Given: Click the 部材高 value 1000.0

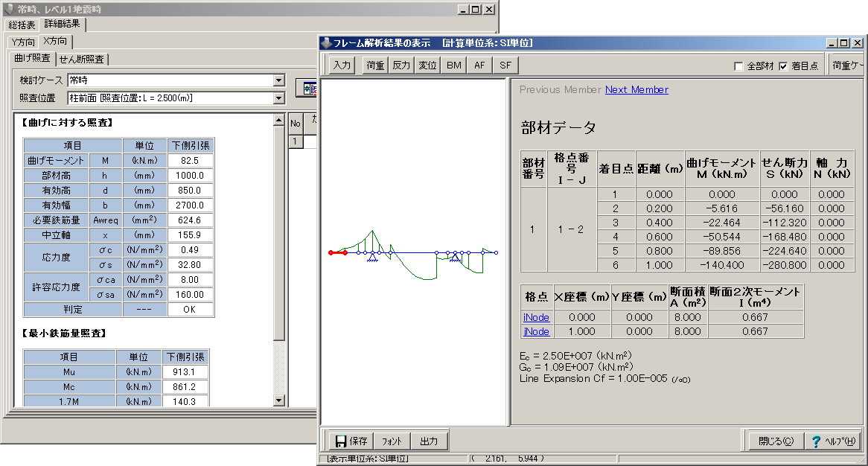Looking at the screenshot, I should click(x=190, y=176).
